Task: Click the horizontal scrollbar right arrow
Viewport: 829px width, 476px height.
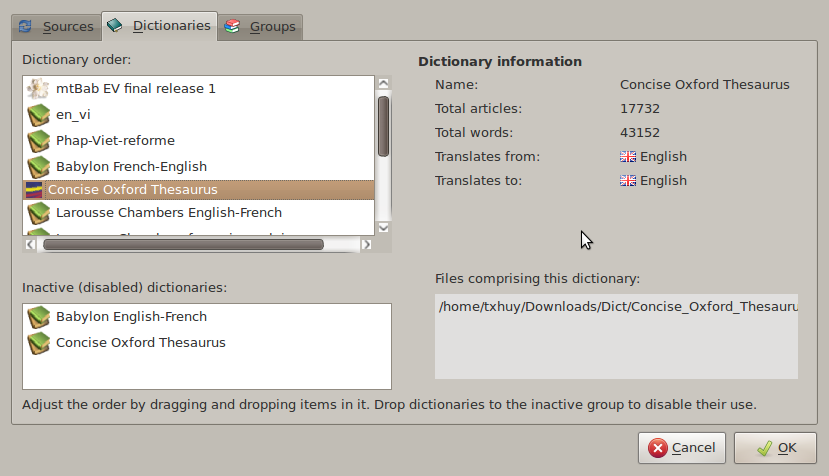Action: [366, 244]
